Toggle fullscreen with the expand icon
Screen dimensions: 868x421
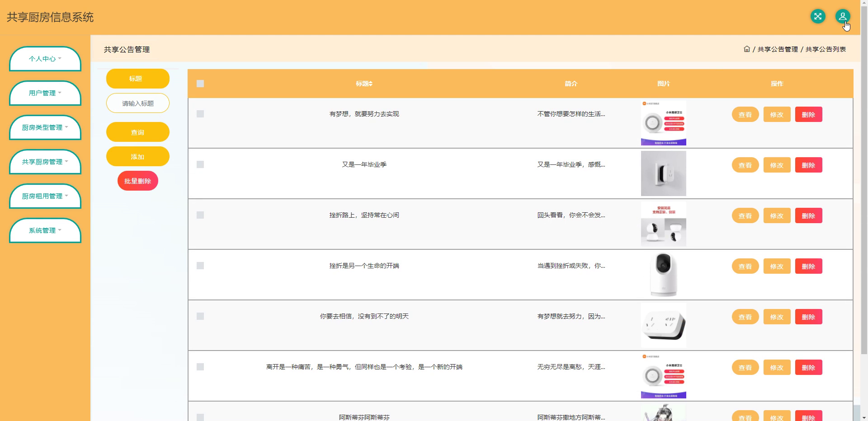[x=817, y=17]
